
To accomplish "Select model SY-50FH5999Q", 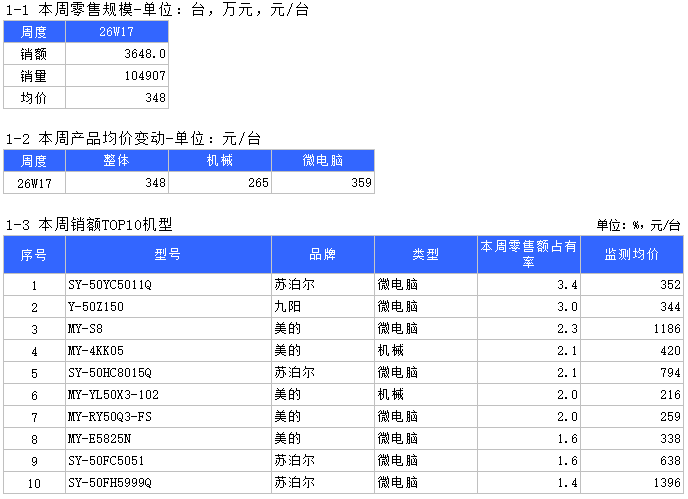I will (x=110, y=483).
